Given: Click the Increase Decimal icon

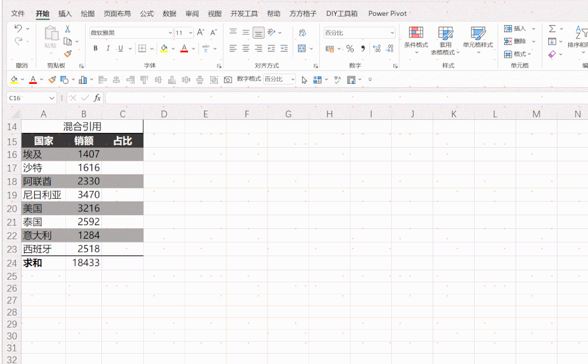Looking at the screenshot, I should tap(377, 48).
